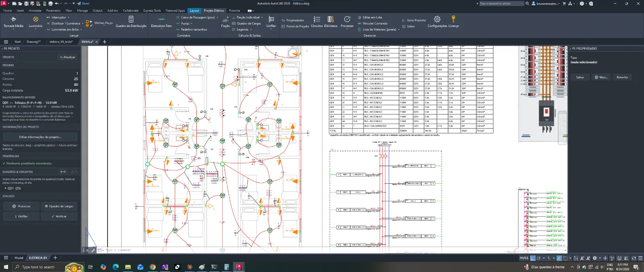Add new drawing tab with plus
The image size is (644, 272).
105,42
